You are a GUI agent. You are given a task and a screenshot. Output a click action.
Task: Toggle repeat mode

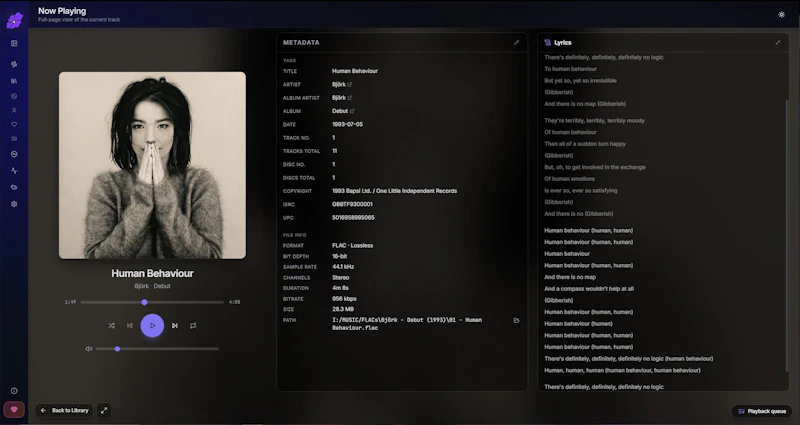coord(193,326)
